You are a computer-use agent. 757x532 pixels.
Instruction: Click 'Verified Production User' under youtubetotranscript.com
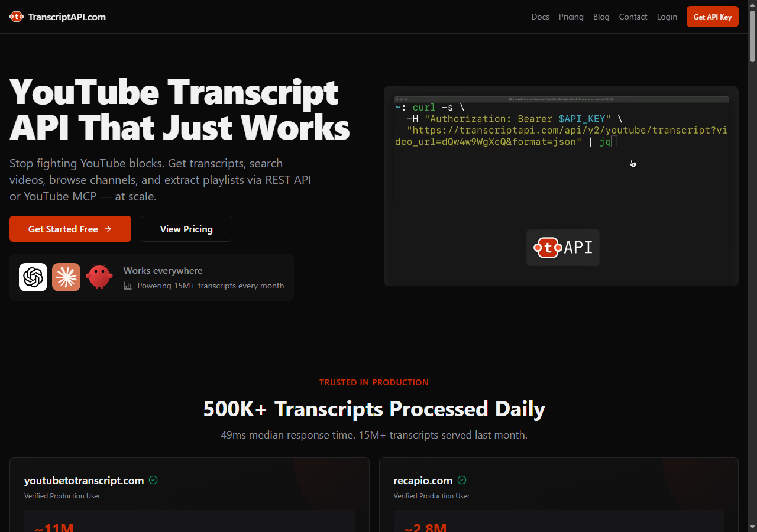click(62, 496)
